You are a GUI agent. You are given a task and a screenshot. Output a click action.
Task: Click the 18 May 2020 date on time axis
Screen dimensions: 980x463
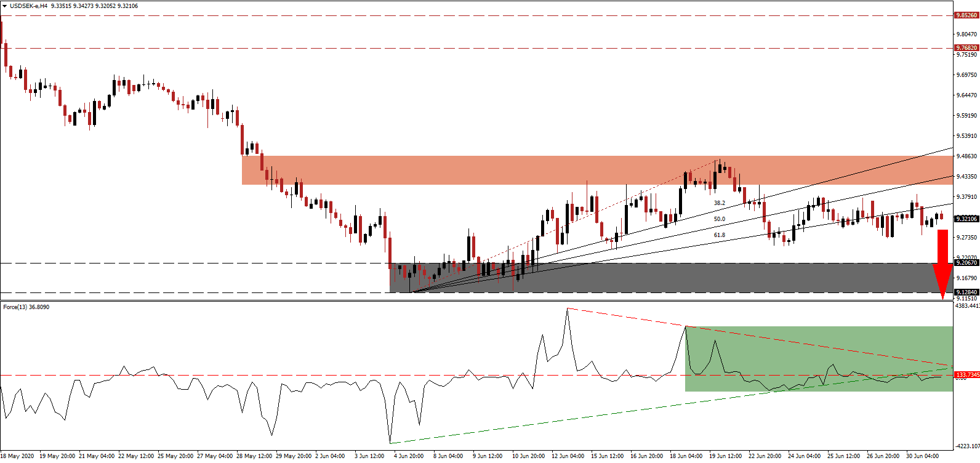[19, 456]
